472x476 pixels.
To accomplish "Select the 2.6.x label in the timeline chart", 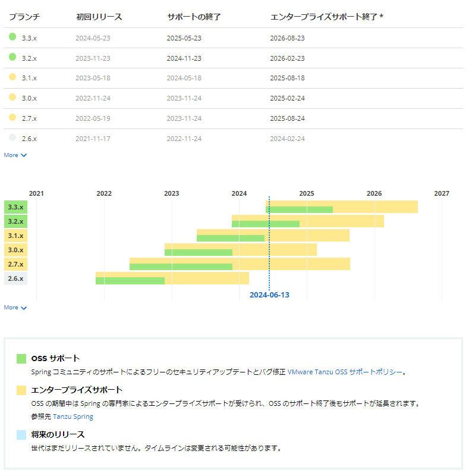I will 16,278.
